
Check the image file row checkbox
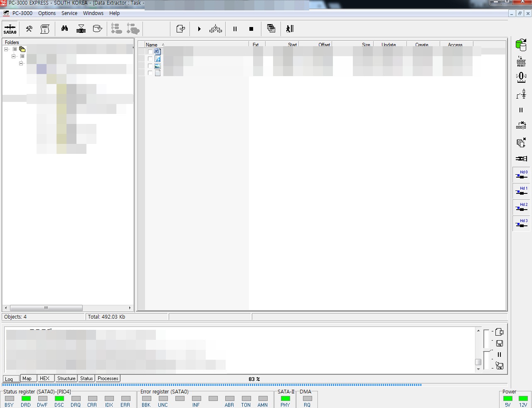[x=150, y=66]
